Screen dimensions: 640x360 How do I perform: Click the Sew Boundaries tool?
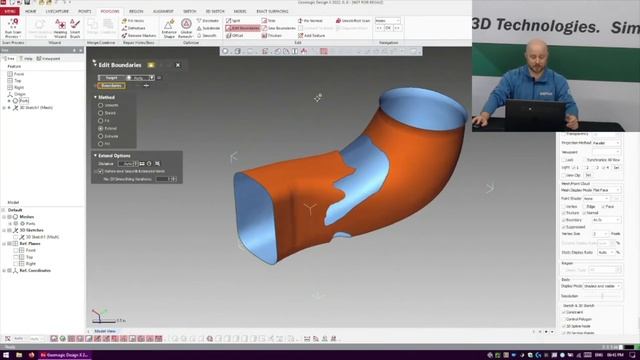pyautogui.click(x=278, y=28)
